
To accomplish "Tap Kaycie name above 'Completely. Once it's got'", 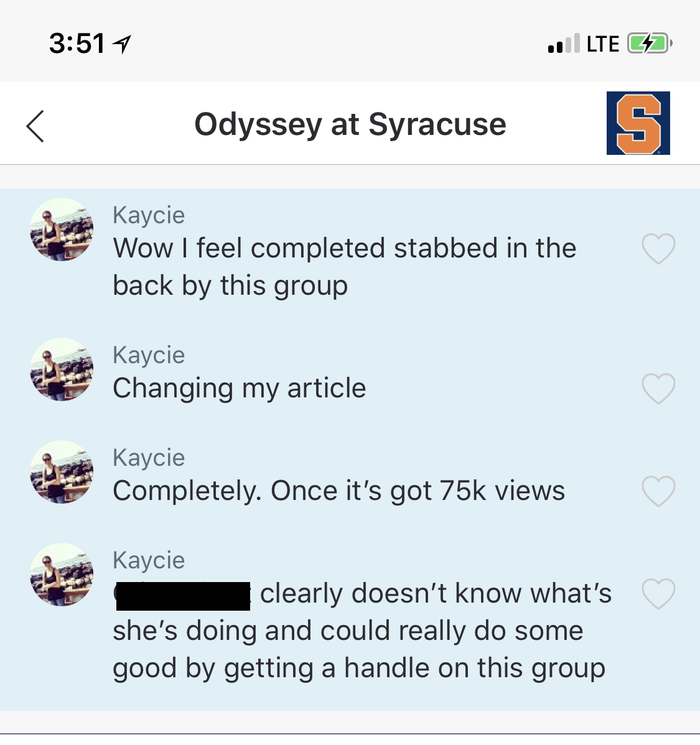I will (149, 458).
